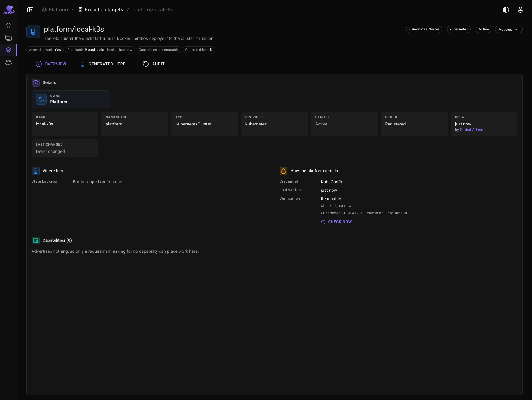The width and height of the screenshot is (532, 400).
Task: Click the Accepting work Yes pill
Action: coord(45,50)
